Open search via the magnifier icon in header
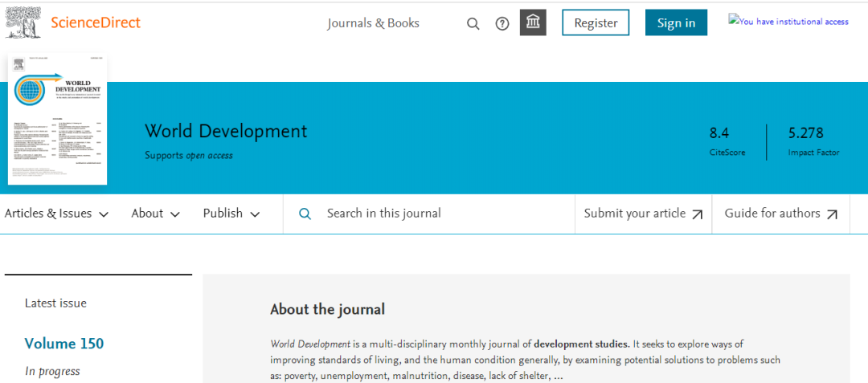This screenshot has height=383, width=868. (x=473, y=23)
